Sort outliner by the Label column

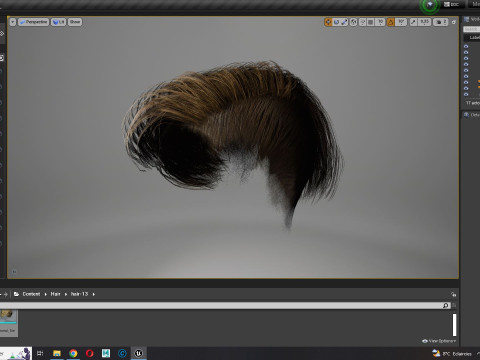point(474,38)
